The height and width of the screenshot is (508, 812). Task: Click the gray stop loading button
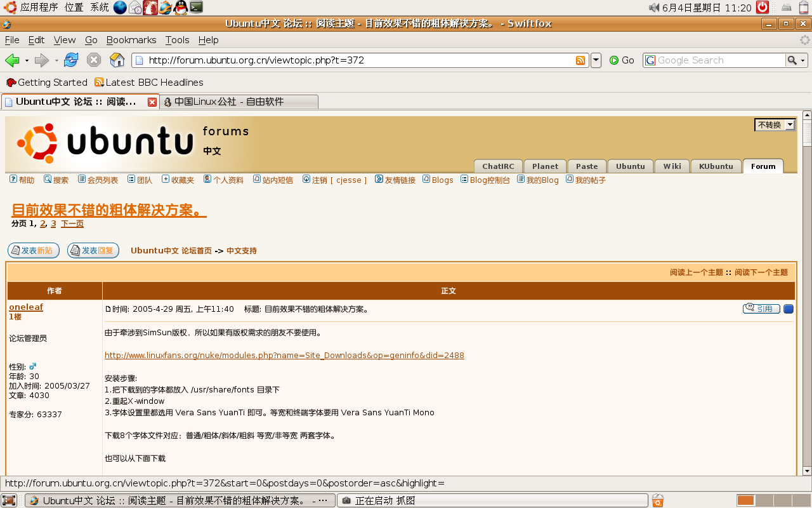tap(94, 60)
